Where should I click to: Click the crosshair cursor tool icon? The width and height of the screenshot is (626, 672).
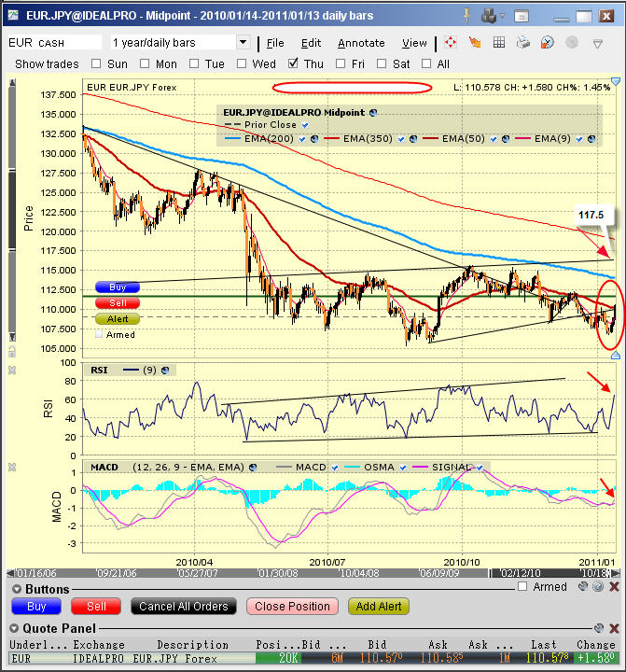[x=451, y=42]
